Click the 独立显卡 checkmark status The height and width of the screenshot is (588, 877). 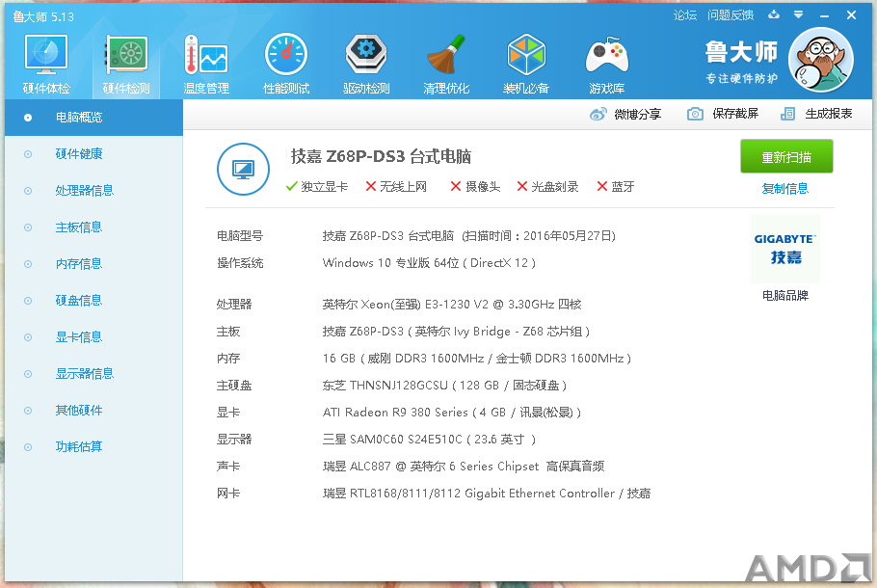point(317,187)
